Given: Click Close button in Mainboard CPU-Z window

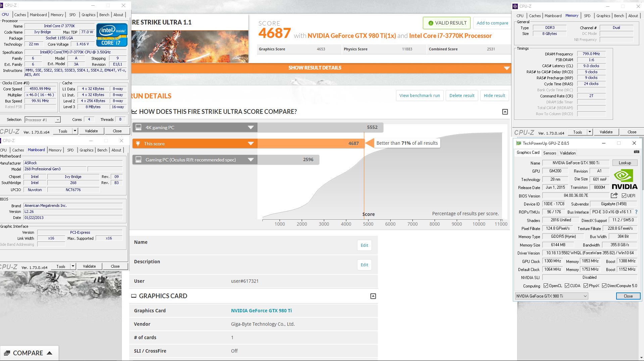Looking at the screenshot, I should 115,266.
